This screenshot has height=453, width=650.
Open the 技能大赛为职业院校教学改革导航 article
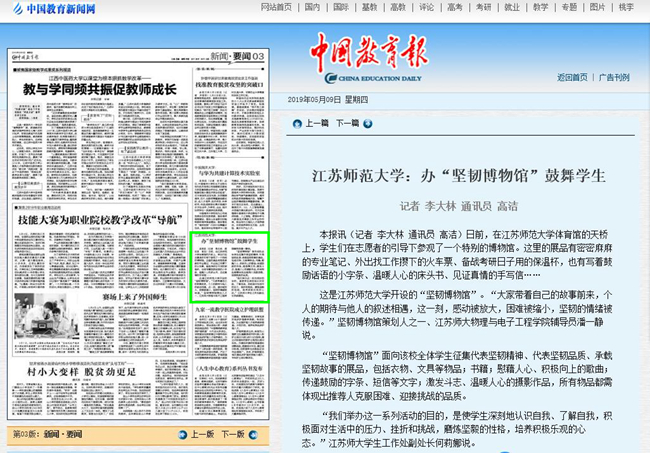tap(99, 219)
